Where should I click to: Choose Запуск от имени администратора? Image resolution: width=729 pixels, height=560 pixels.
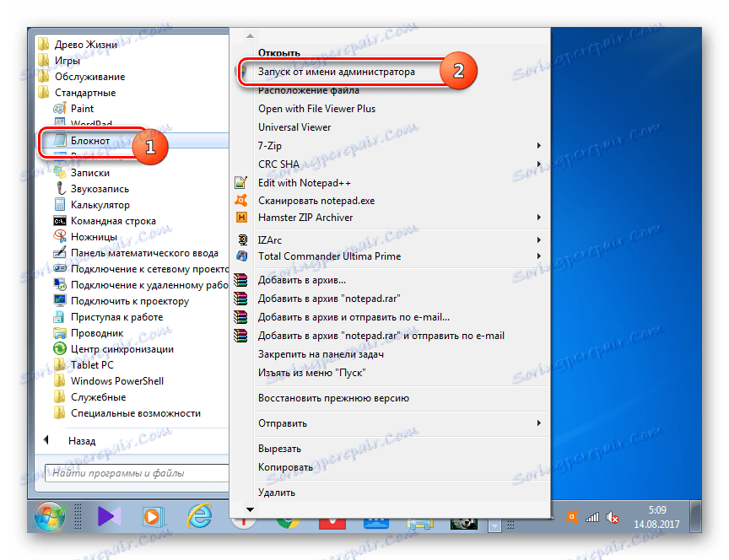tap(336, 72)
